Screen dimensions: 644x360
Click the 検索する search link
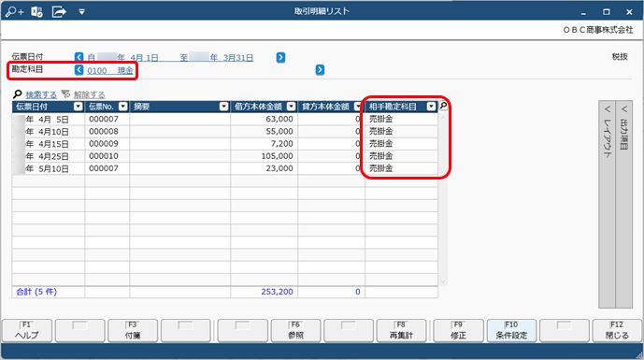click(x=41, y=95)
